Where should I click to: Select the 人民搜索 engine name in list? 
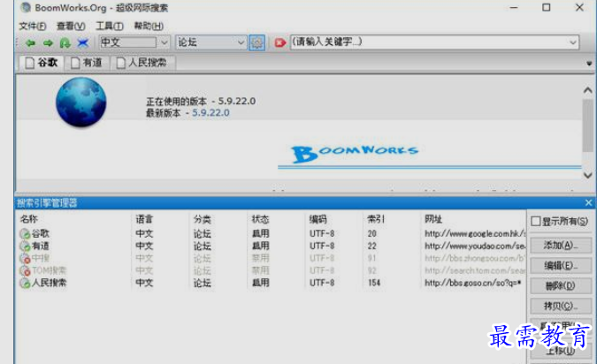(x=50, y=283)
